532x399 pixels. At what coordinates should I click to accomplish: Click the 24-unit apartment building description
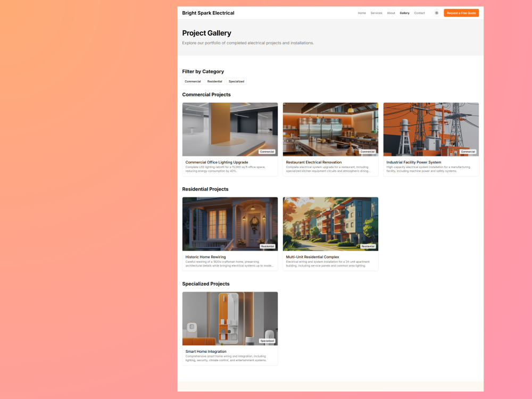[x=327, y=264]
